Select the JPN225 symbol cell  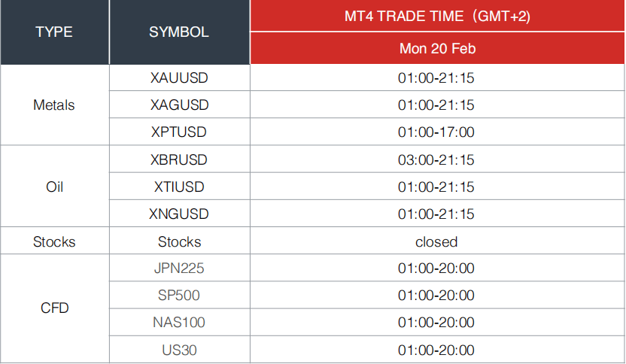click(179, 268)
